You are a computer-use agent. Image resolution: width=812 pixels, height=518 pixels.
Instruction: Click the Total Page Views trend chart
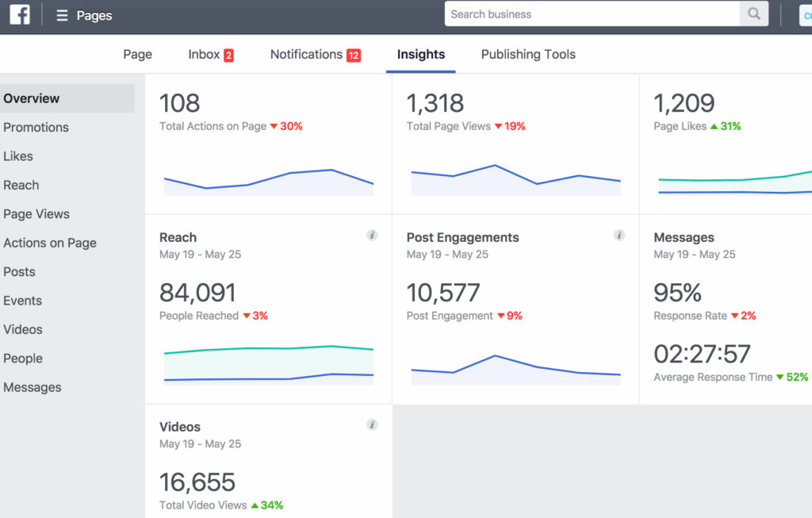(x=515, y=178)
